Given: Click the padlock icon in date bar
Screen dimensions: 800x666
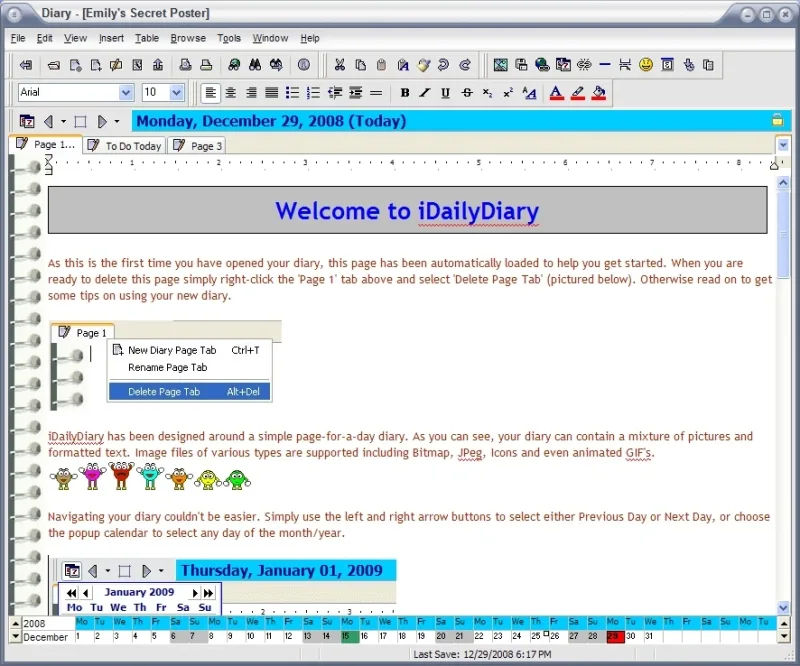Looking at the screenshot, I should (778, 120).
